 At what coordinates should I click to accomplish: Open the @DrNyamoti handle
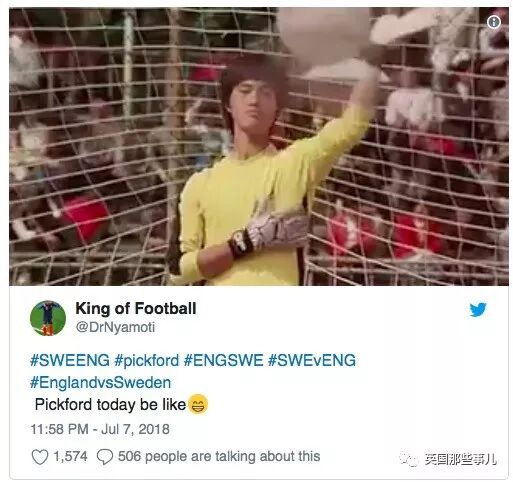point(115,327)
